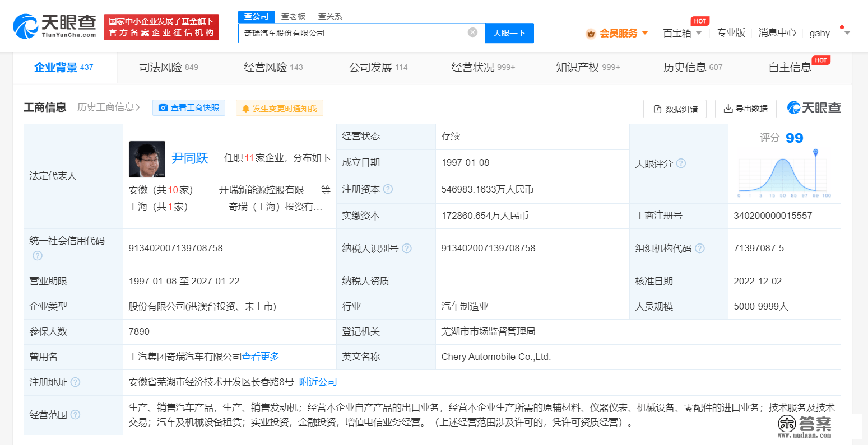
Task: Click credit code 913402007139708758 under 统一社会信用代码
Action: 175,248
